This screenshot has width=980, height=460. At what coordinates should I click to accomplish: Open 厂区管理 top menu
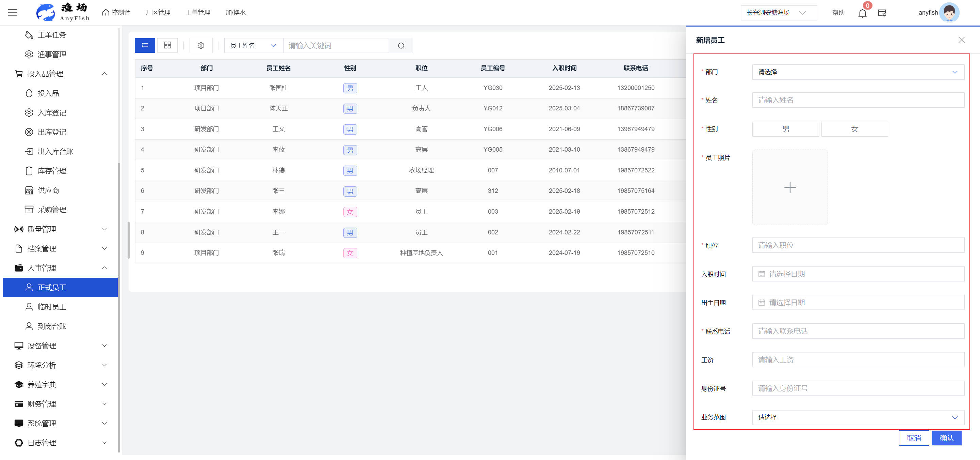(x=158, y=13)
